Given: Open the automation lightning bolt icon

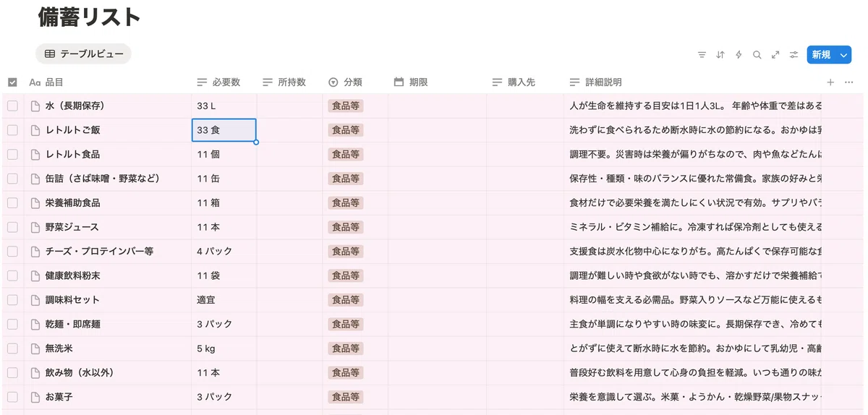Looking at the screenshot, I should pos(739,54).
